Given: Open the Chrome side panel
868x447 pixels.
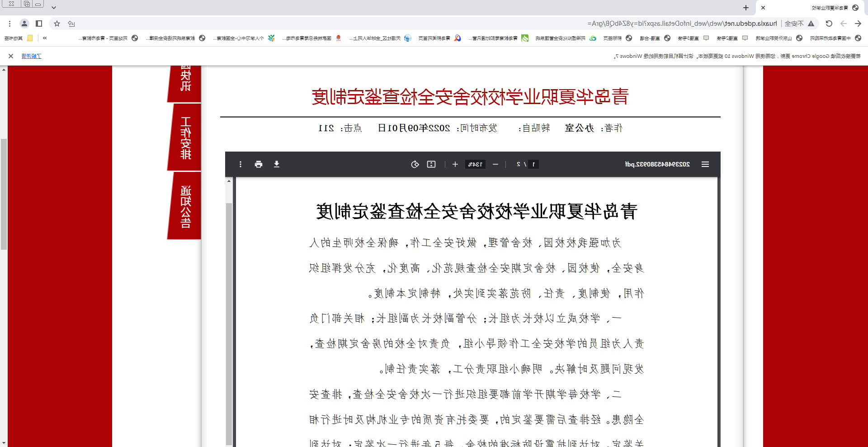Looking at the screenshot, I should coord(39,24).
